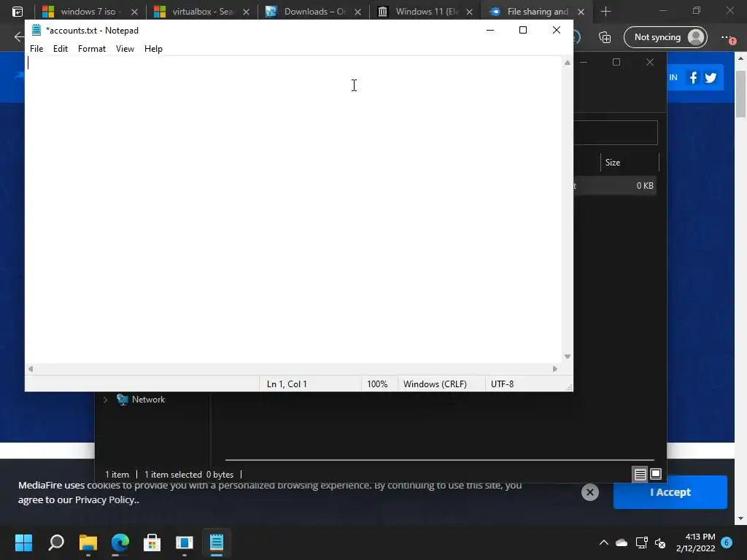Open a new browser tab
Image resolution: width=747 pixels, height=560 pixels.
pyautogui.click(x=606, y=12)
